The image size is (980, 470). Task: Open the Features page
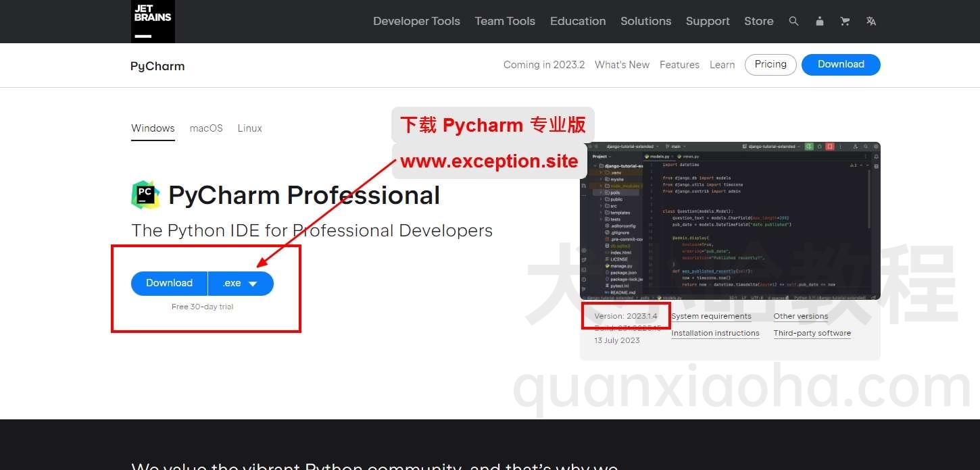[679, 65]
